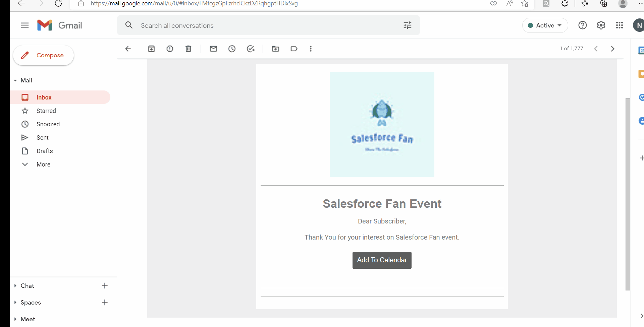
Task: Add the email to Tasks
Action: point(251,49)
